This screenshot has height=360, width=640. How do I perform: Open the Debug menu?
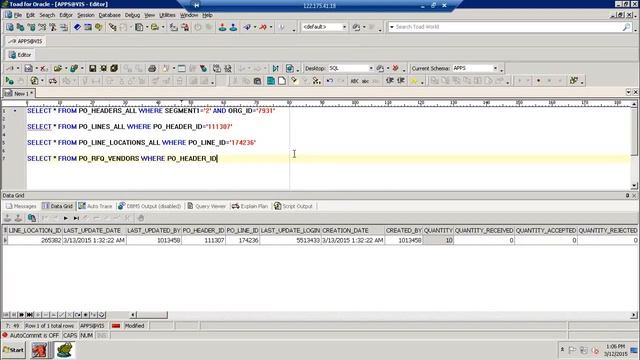point(132,15)
